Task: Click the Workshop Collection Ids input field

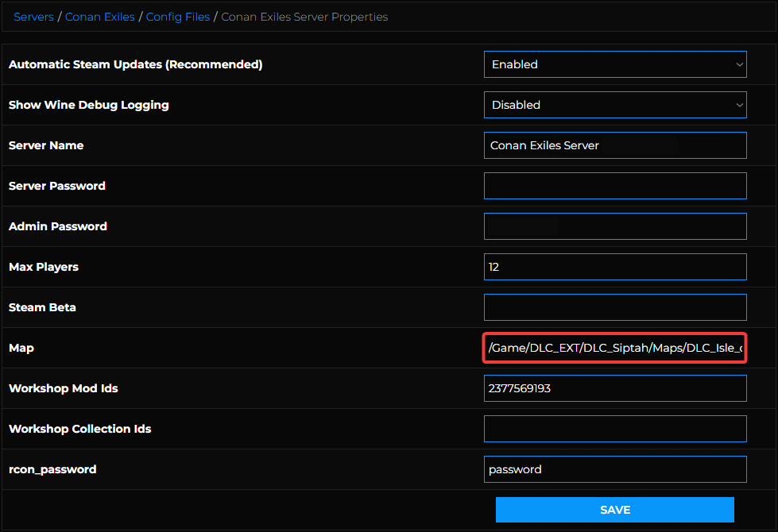Action: [614, 429]
